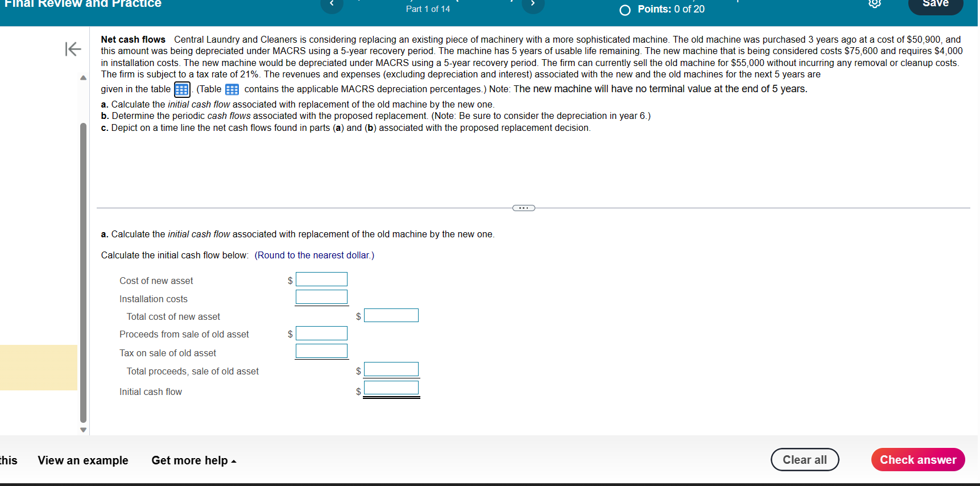The image size is (980, 486).
Task: Expand the ellipsis divider handle
Action: 524,208
